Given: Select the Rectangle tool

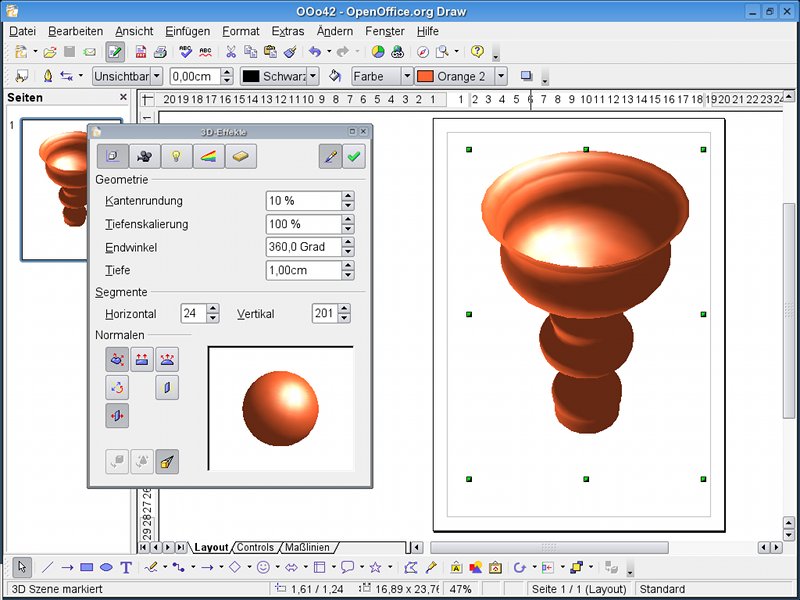Looking at the screenshot, I should 86,565.
